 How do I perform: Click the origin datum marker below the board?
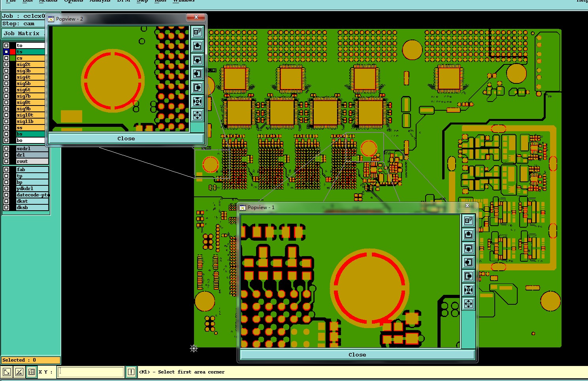click(194, 348)
